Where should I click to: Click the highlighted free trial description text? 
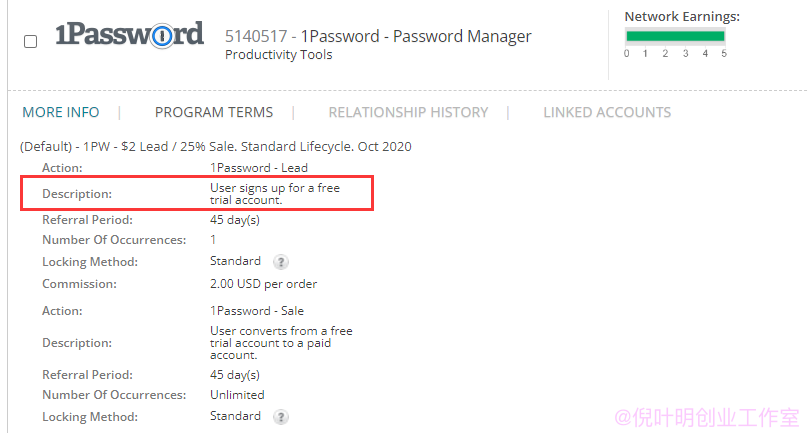(275, 194)
